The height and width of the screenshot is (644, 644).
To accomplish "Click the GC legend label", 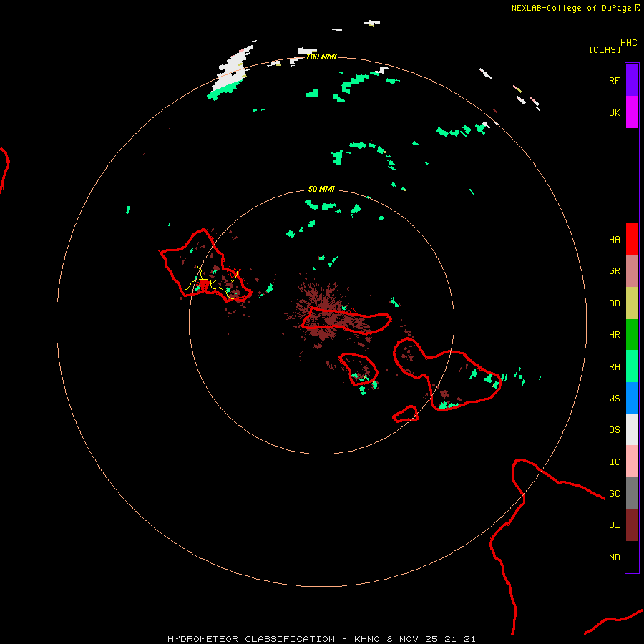I will point(614,494).
